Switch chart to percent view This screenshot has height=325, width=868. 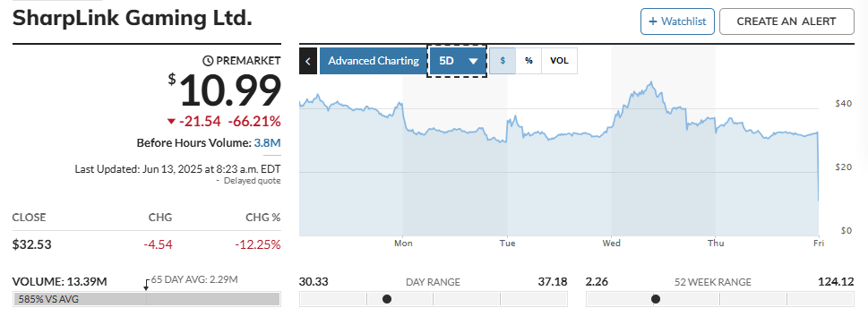[x=529, y=61]
